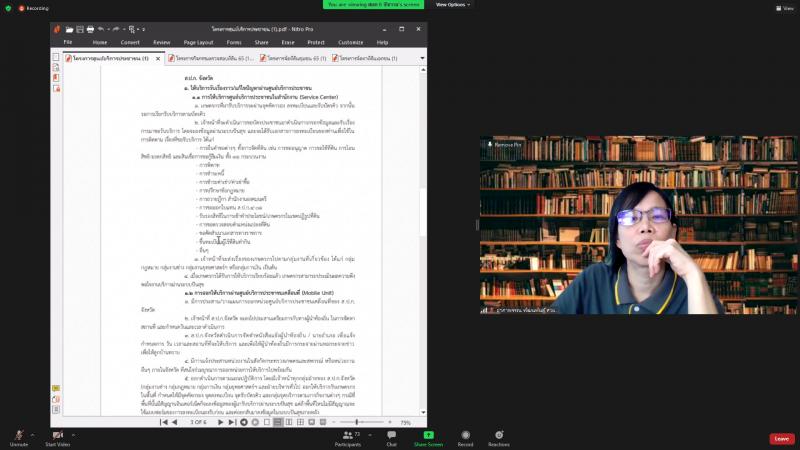Select facing continuous view mode

click(x=301, y=422)
